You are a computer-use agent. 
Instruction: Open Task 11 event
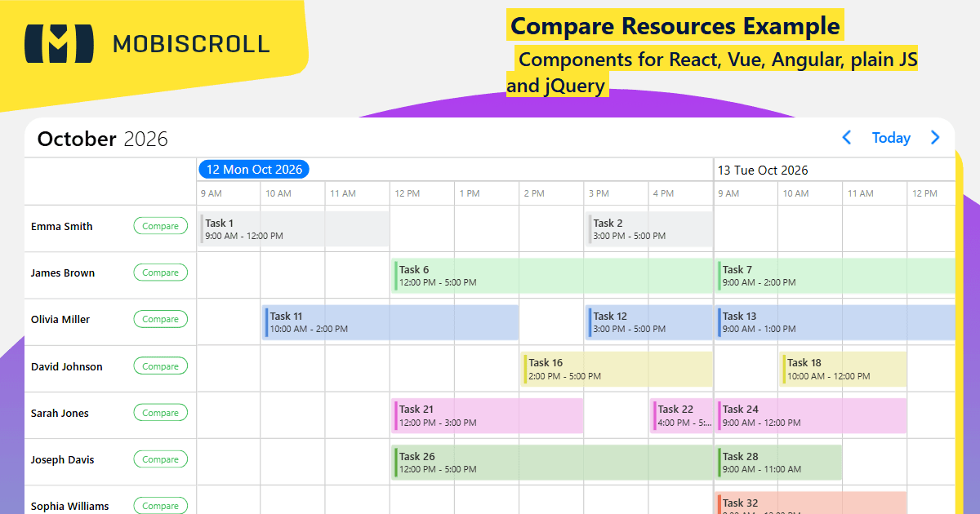390,321
